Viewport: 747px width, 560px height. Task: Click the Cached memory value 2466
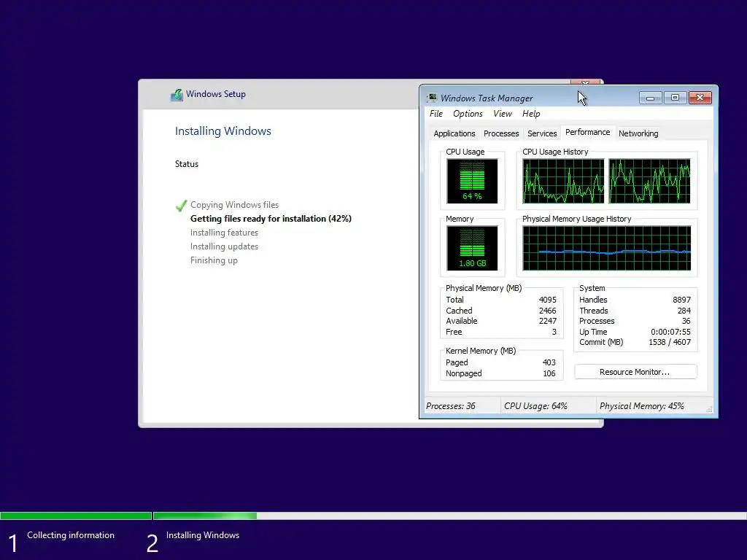(x=547, y=311)
